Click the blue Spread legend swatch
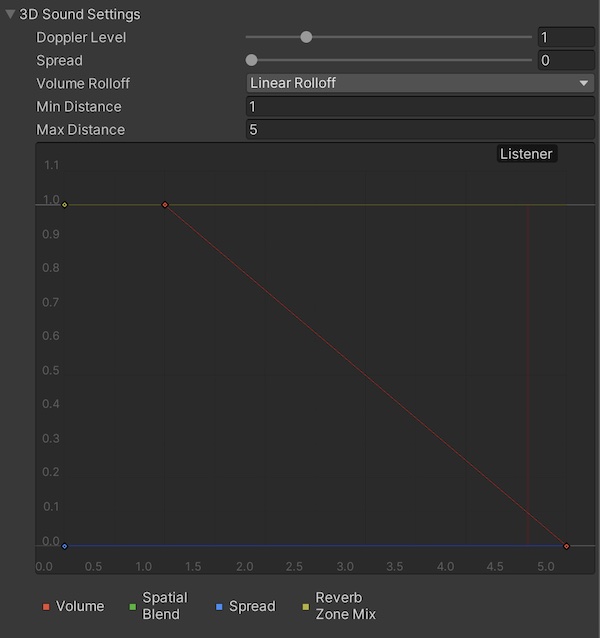The height and width of the screenshot is (638, 600). click(219, 607)
